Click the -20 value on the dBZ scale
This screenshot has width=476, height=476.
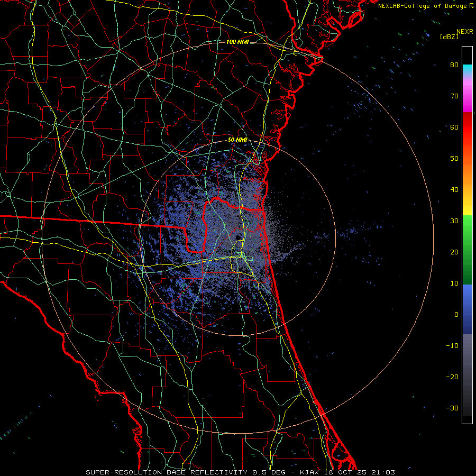pyautogui.click(x=452, y=377)
